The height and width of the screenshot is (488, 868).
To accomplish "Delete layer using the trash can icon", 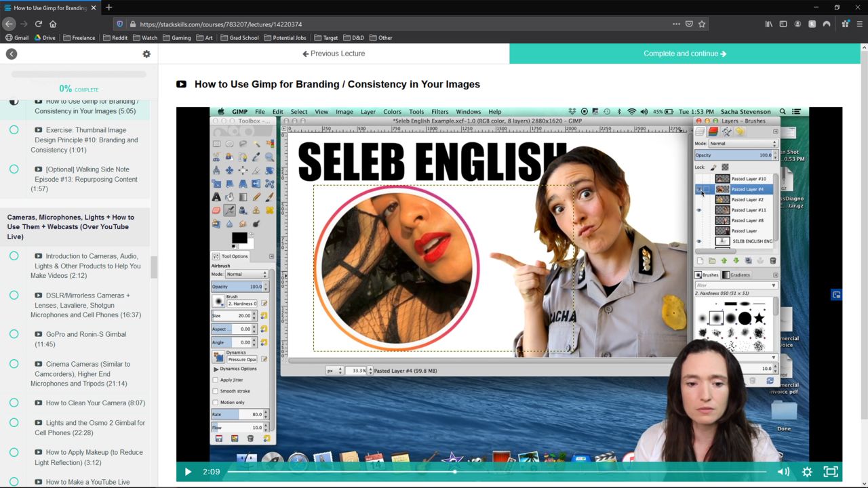I will (x=772, y=260).
